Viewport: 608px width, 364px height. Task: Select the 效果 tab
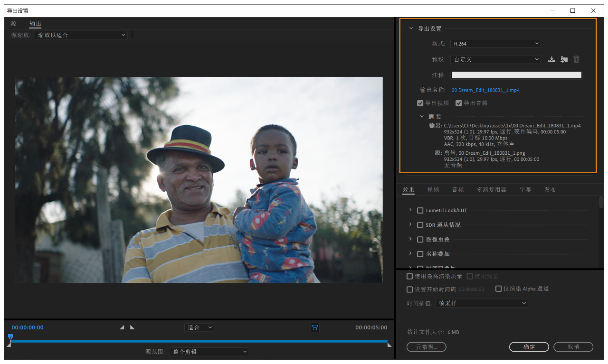click(408, 190)
